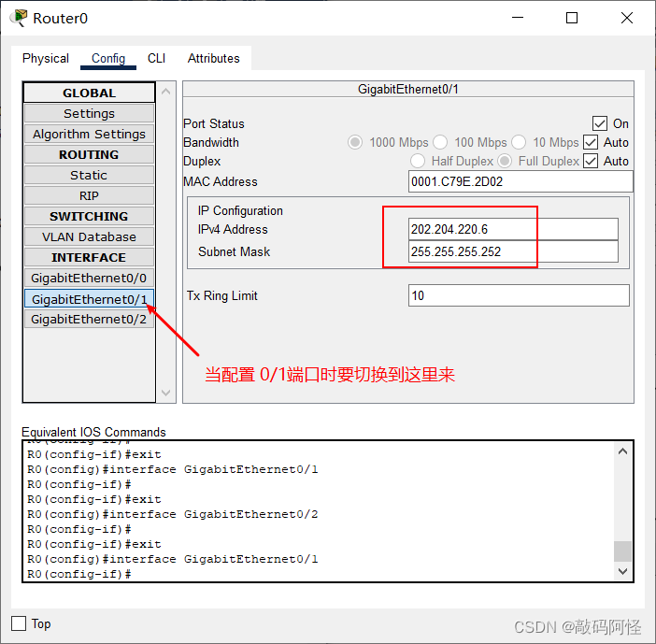Select interface GigabitEthernet0/0
The image size is (656, 644).
point(89,278)
